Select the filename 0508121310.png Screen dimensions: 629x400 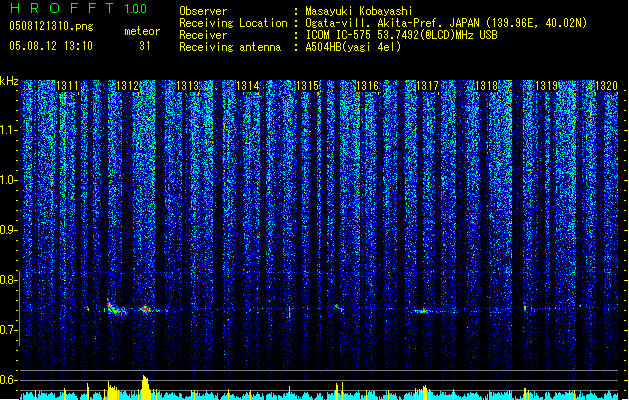51,26
